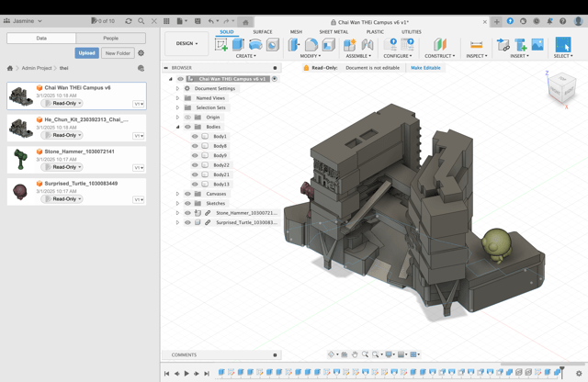Collapse the Bodies folder
Screen dimensions: 588x382
click(x=177, y=127)
